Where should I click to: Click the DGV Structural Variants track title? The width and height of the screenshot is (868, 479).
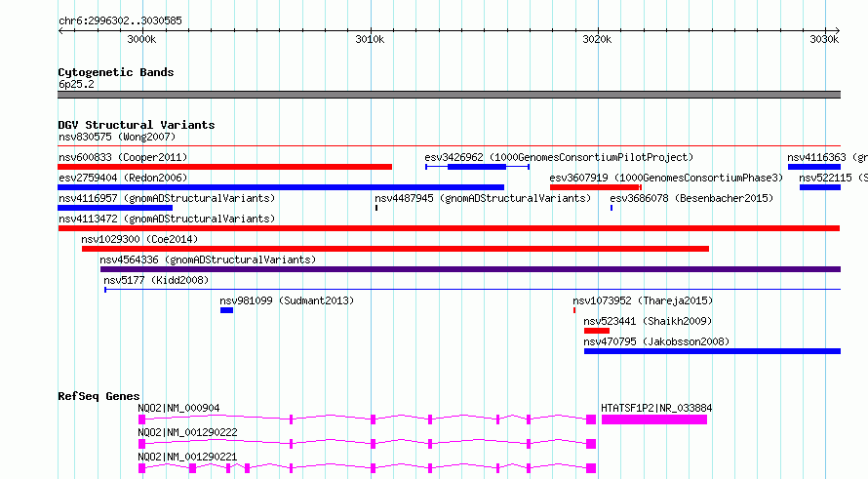click(x=137, y=125)
